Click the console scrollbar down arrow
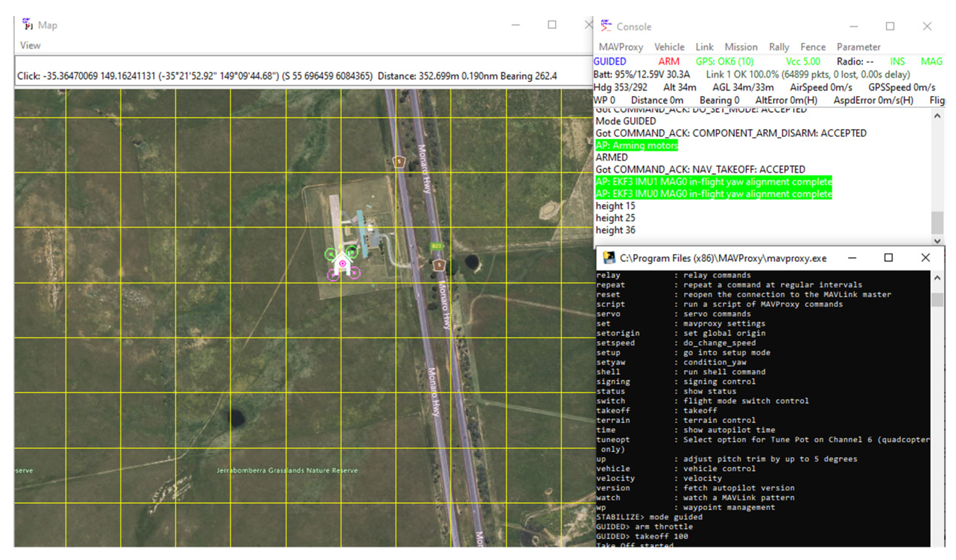 coord(937,241)
